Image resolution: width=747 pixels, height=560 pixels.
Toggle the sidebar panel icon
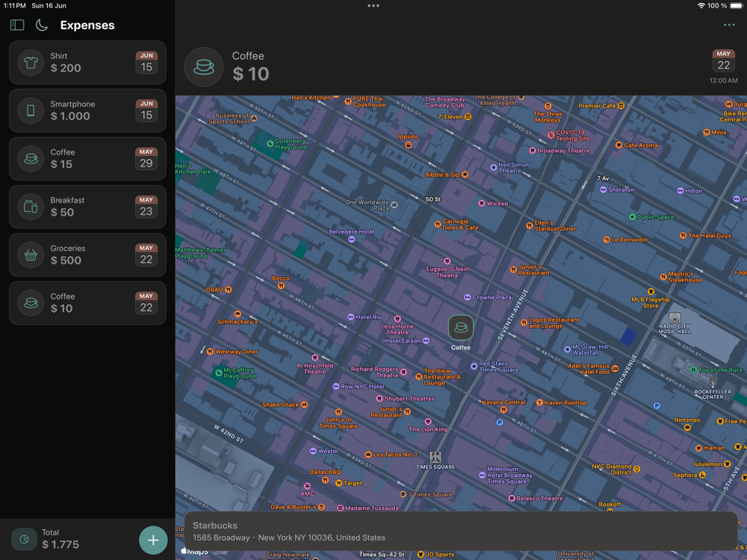17,25
